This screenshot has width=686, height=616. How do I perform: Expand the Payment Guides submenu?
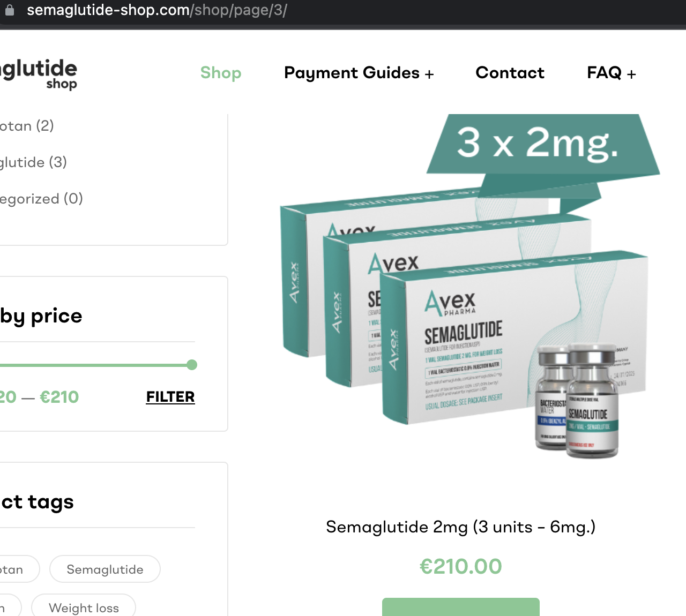click(x=359, y=73)
